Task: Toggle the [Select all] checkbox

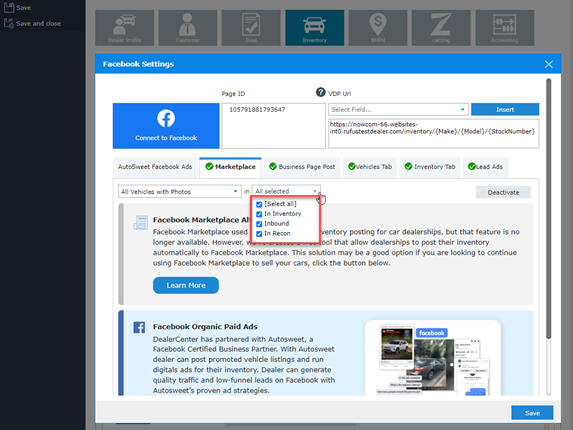Action: pyautogui.click(x=259, y=204)
